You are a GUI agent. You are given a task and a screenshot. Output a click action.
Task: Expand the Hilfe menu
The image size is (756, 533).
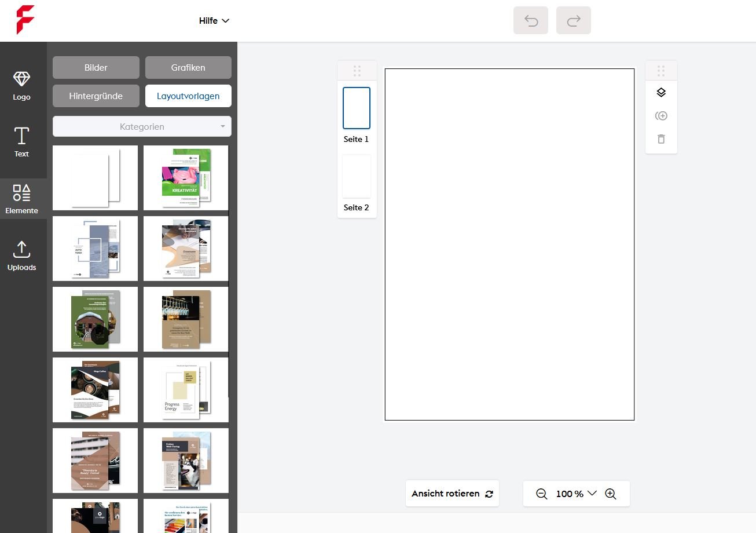coord(214,21)
